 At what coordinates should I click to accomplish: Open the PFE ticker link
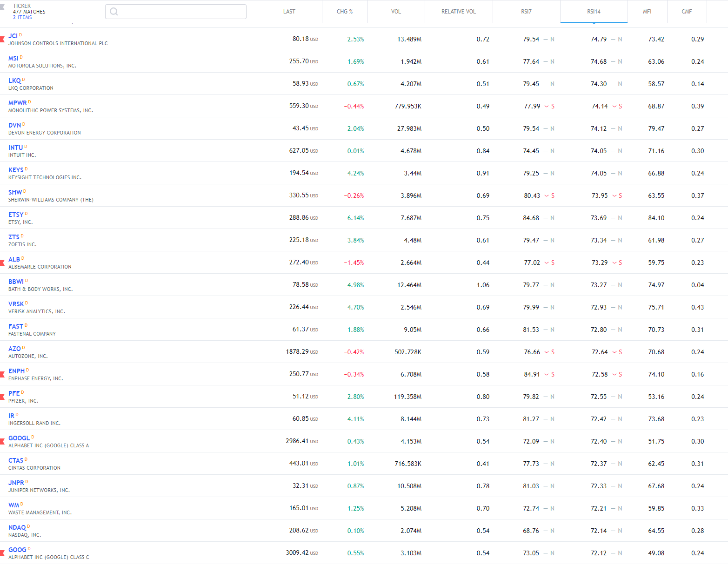(x=14, y=393)
